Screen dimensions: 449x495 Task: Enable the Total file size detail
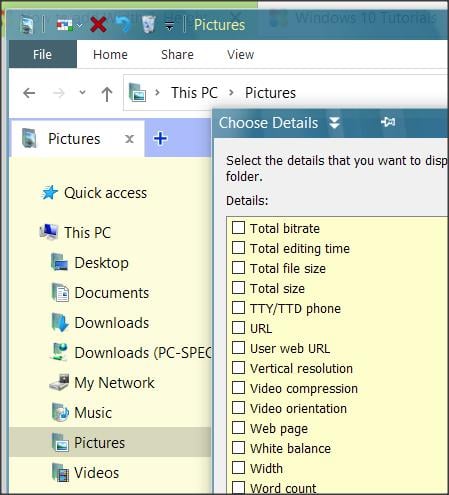(x=238, y=268)
